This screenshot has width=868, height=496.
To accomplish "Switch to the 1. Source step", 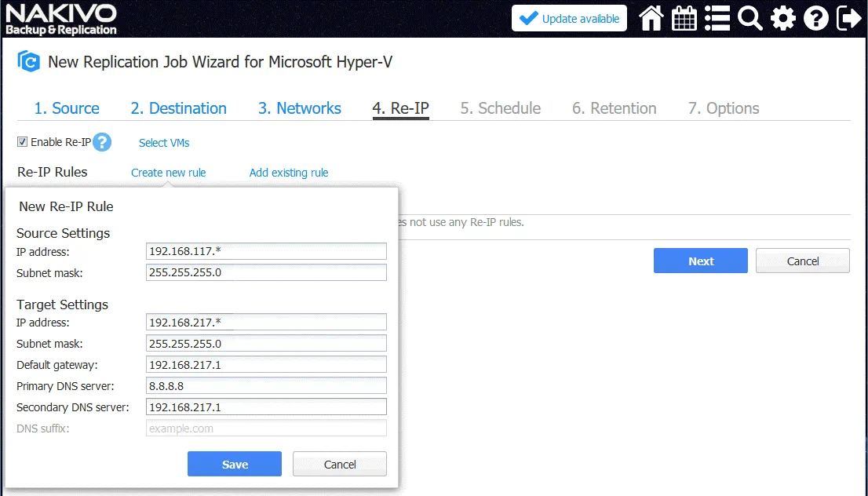I will pos(66,108).
